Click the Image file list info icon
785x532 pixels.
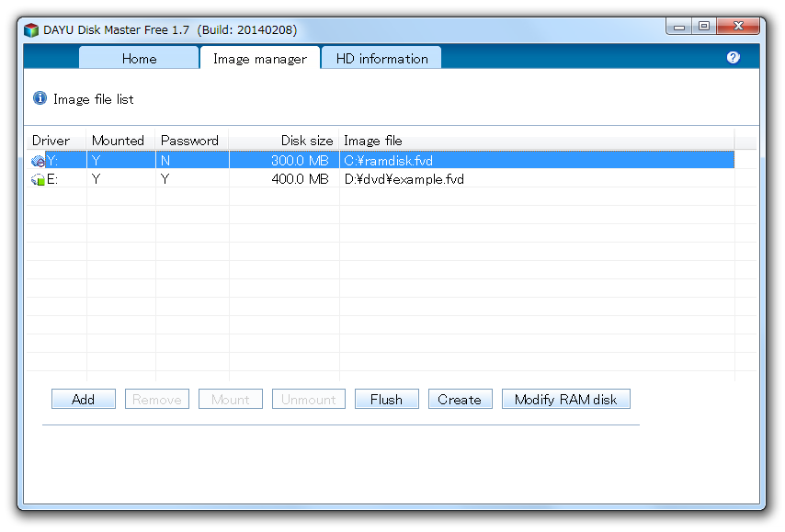tap(40, 97)
